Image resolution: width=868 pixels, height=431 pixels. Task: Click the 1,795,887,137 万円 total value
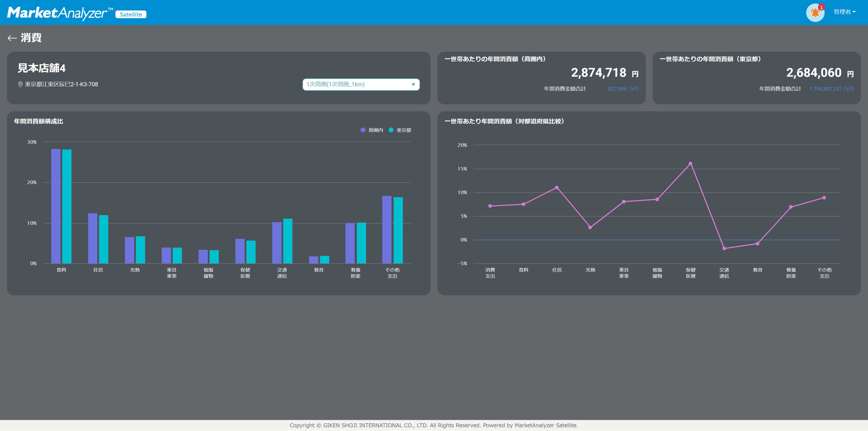tap(831, 89)
